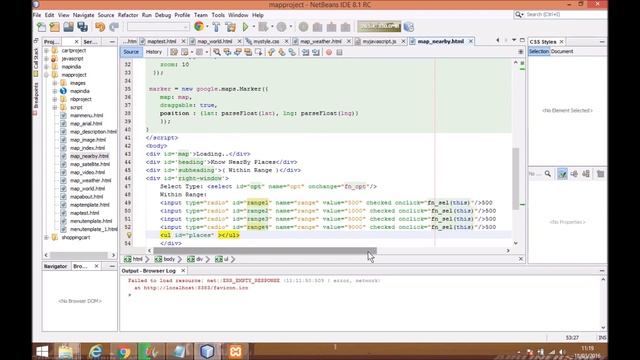Click the Profile Project toolbar icon
640x360 pixels.
coord(282,27)
